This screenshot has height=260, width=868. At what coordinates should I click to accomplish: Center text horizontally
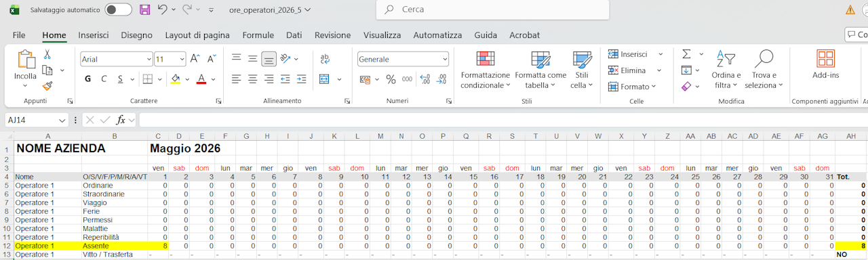(252, 79)
